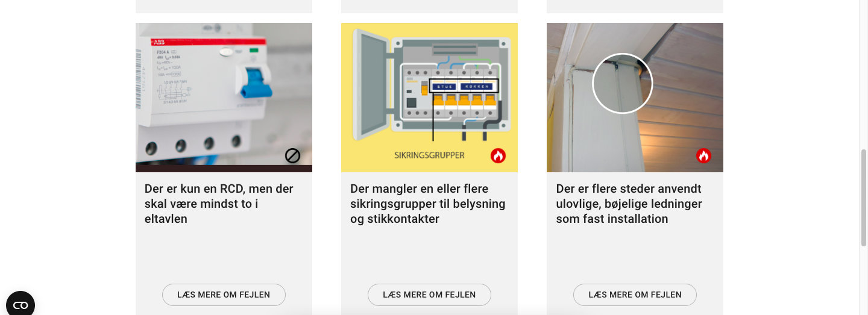Screen dimensions: 868x315
Task: Click the fire hazard icon on cable photo
Action: point(703,156)
